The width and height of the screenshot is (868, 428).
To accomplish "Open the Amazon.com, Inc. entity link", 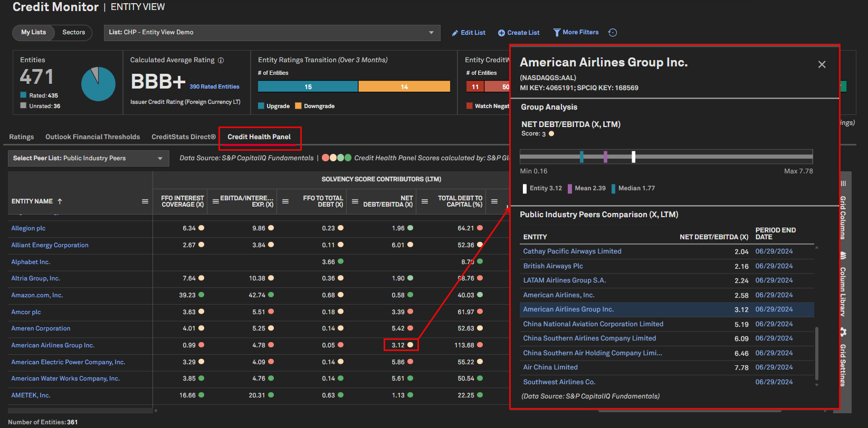I will 37,295.
